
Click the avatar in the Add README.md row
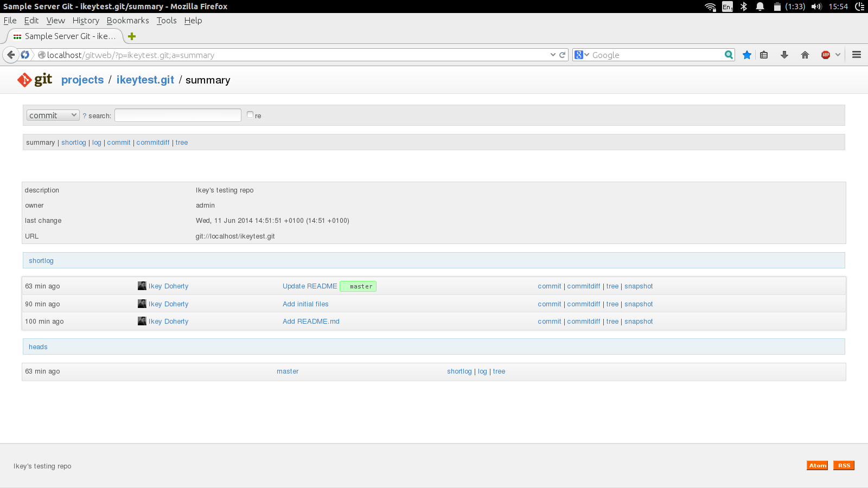click(x=142, y=321)
